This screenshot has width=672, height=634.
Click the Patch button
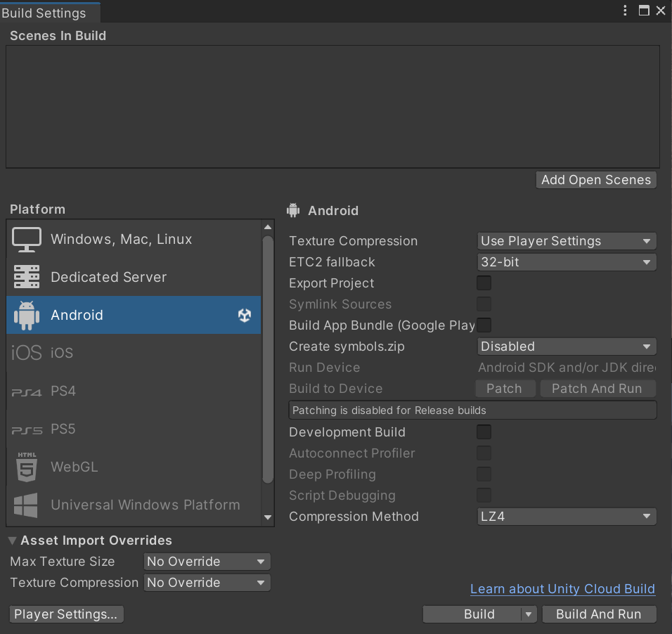(505, 389)
